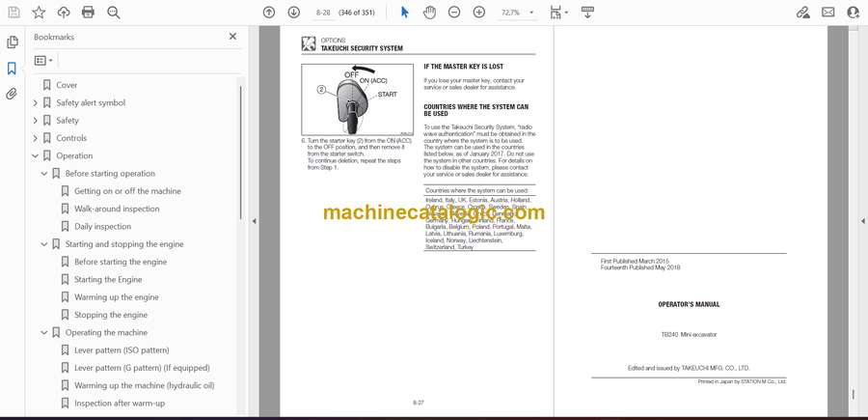Collapse Operating the machine section
868x420 pixels.
tap(44, 332)
